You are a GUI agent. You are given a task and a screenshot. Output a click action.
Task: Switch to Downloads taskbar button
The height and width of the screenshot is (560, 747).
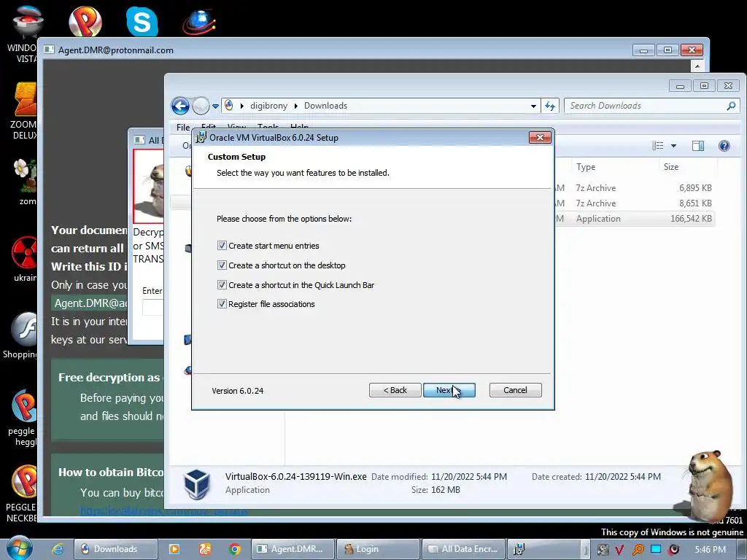[116, 549]
